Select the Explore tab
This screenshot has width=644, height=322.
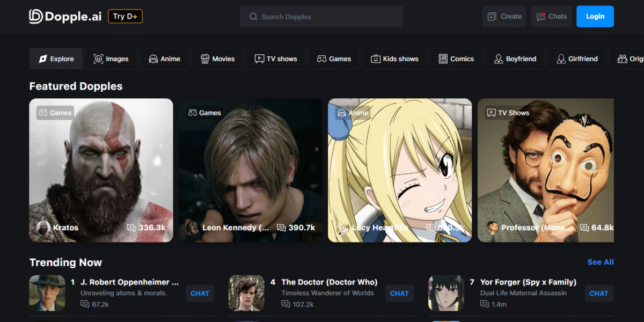(x=56, y=59)
